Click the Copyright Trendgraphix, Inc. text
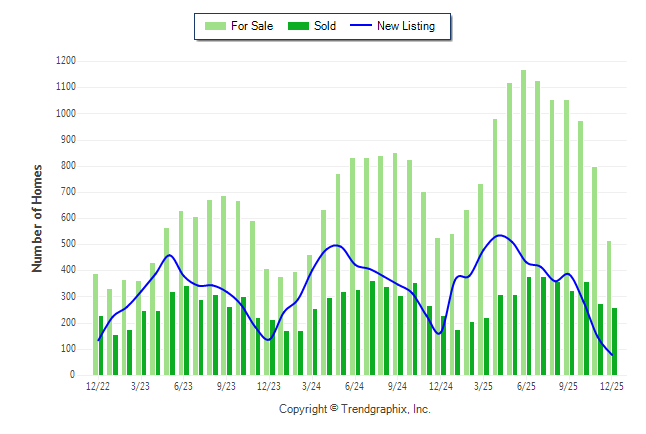The height and width of the screenshot is (434, 646). tap(354, 409)
